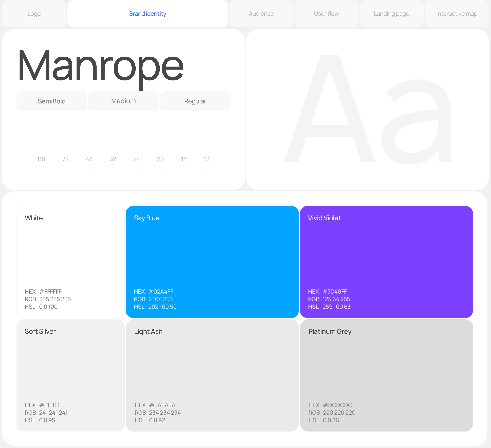Pick the Medium font weight
This screenshot has width=491, height=448.
coord(124,101)
